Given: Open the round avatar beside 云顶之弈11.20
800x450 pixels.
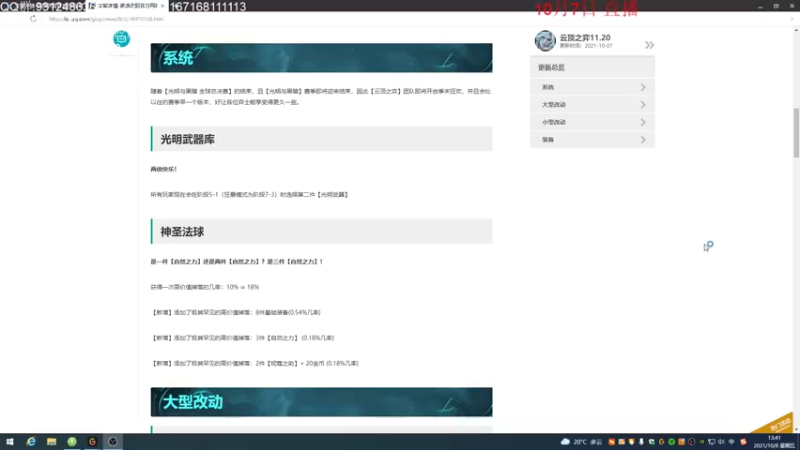Looking at the screenshot, I should (545, 41).
